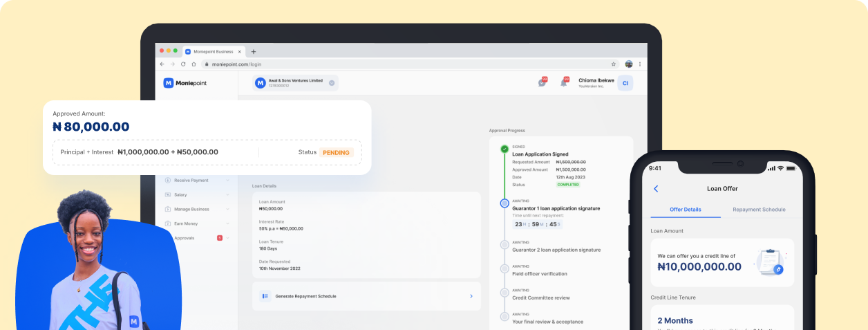The image size is (868, 330).
Task: Click the browser home icon
Action: [x=194, y=64]
